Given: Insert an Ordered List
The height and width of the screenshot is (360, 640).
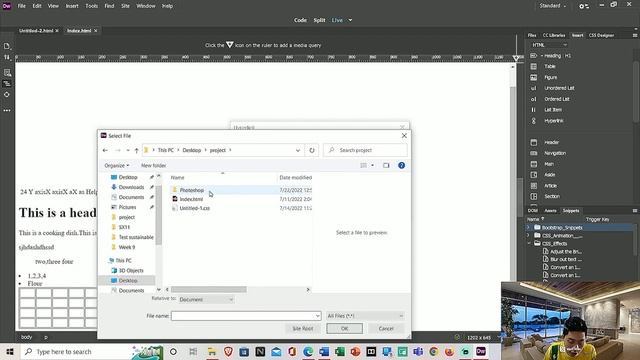Looking at the screenshot, I should 556,99.
